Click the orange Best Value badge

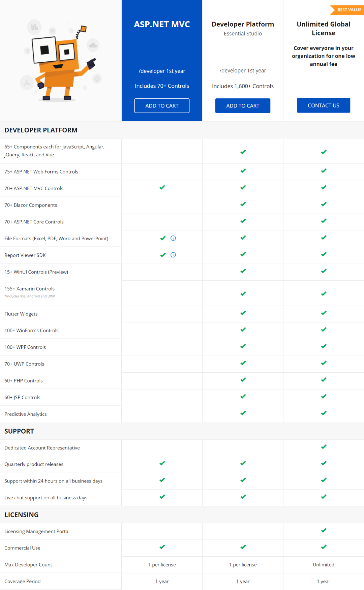[x=348, y=10]
